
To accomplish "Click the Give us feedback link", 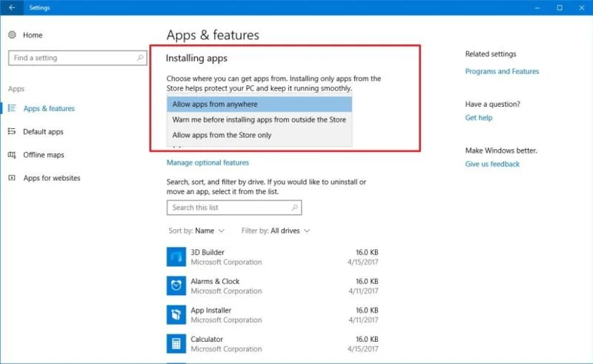I will pyautogui.click(x=492, y=165).
